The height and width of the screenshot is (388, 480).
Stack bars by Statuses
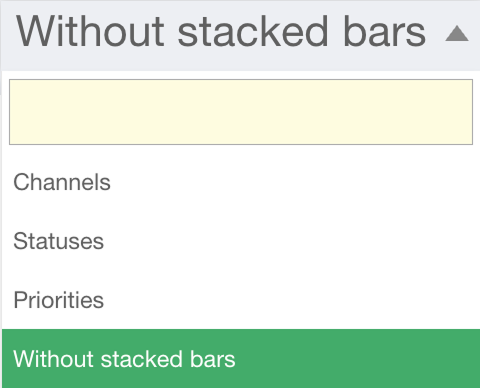coord(241,241)
